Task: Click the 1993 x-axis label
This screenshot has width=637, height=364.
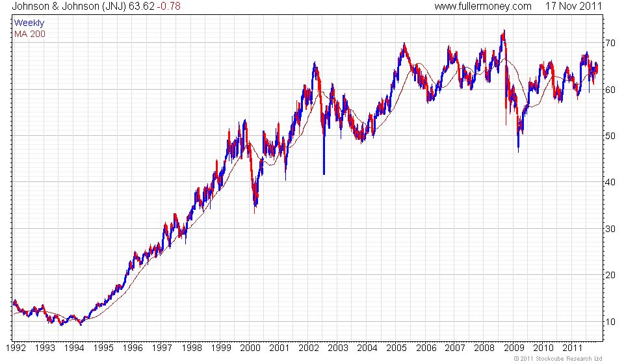Action: (x=45, y=348)
